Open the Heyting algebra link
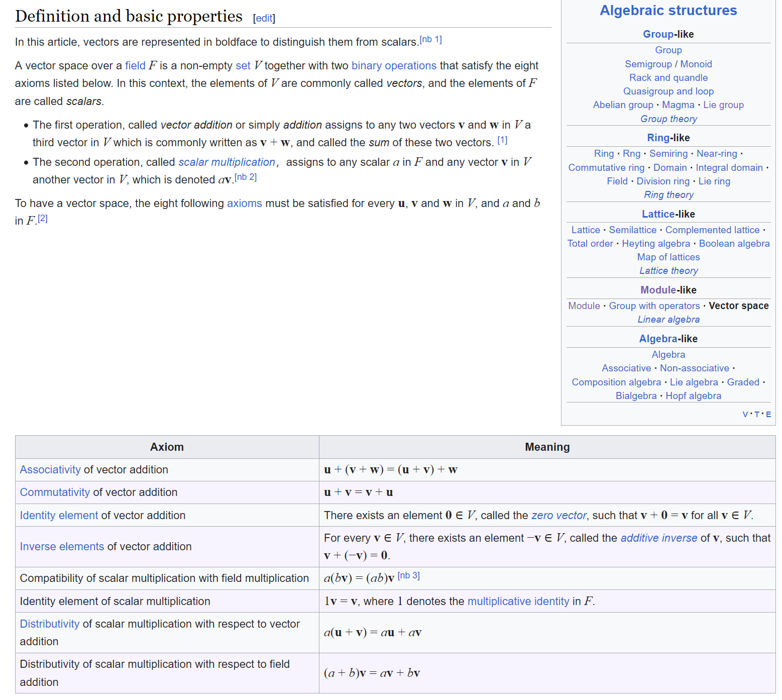The height and width of the screenshot is (700, 782). click(655, 244)
